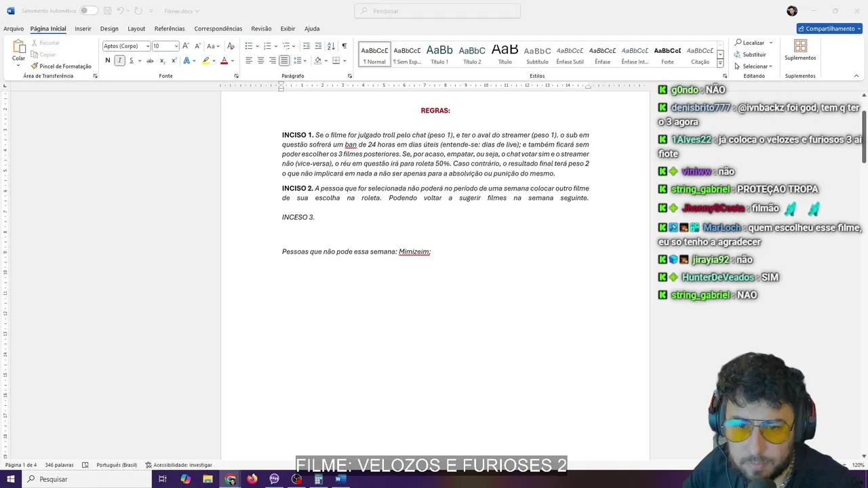Apply yellow text highlight color
Screen dimensions: 868x488
[205, 60]
